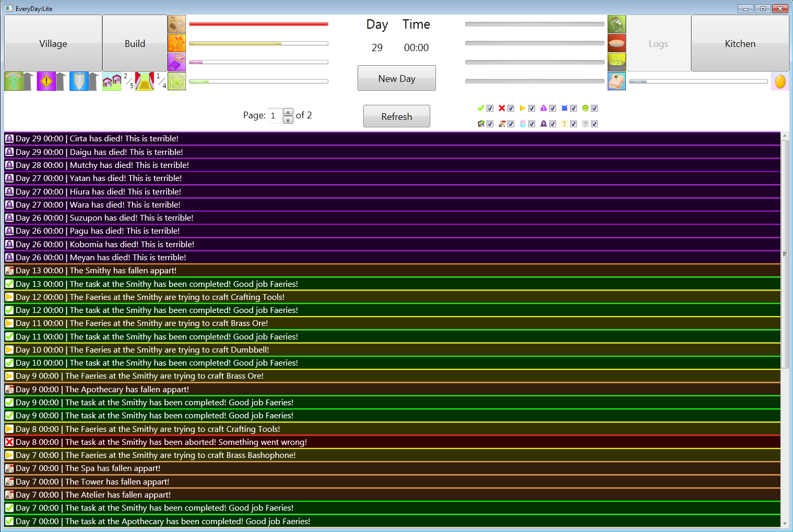Select the 'Smithy has been aborted!' entry
This screenshot has height=532, width=793.
tap(393, 442)
